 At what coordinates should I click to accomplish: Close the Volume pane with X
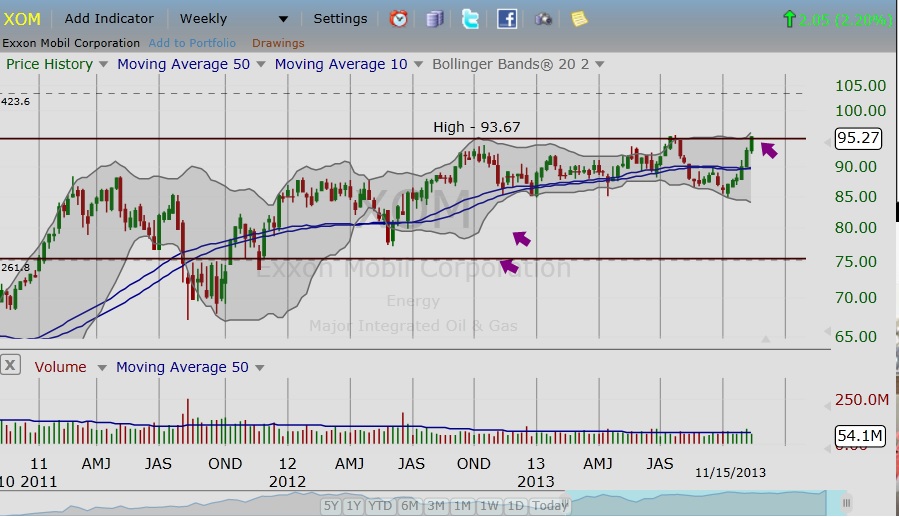coord(10,365)
